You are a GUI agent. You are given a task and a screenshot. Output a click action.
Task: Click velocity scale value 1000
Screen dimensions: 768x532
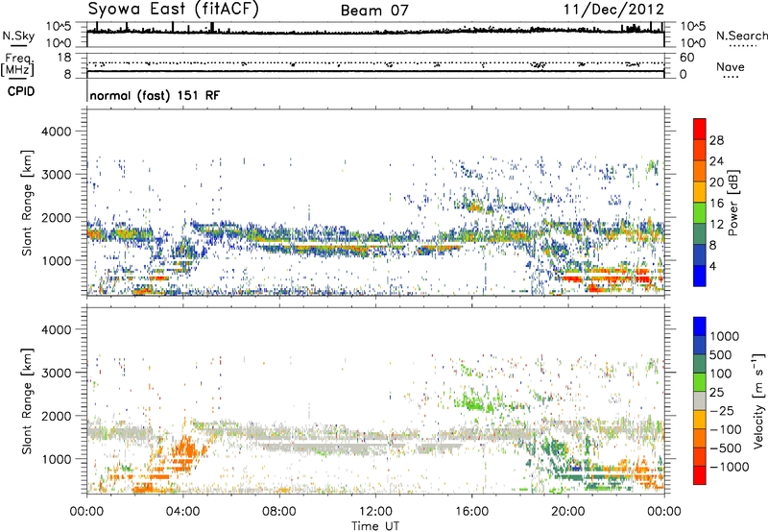click(725, 336)
